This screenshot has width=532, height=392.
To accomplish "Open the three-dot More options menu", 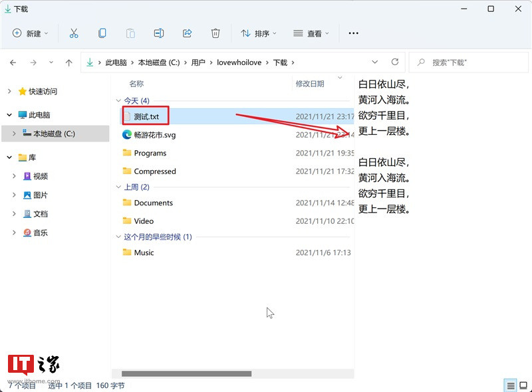I will tap(354, 33).
